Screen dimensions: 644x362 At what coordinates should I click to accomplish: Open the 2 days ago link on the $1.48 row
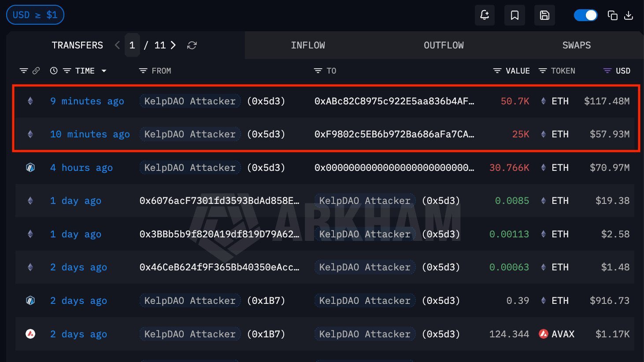[78, 267]
